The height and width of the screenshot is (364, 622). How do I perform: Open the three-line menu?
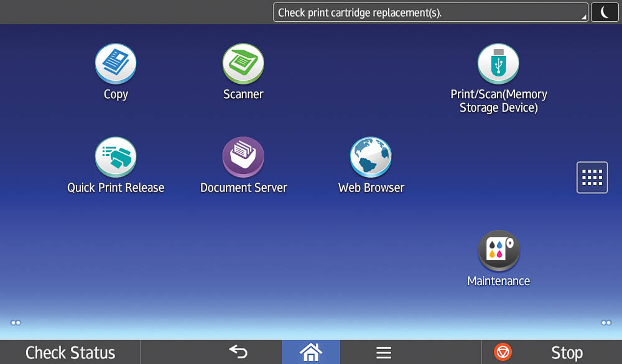[384, 353]
